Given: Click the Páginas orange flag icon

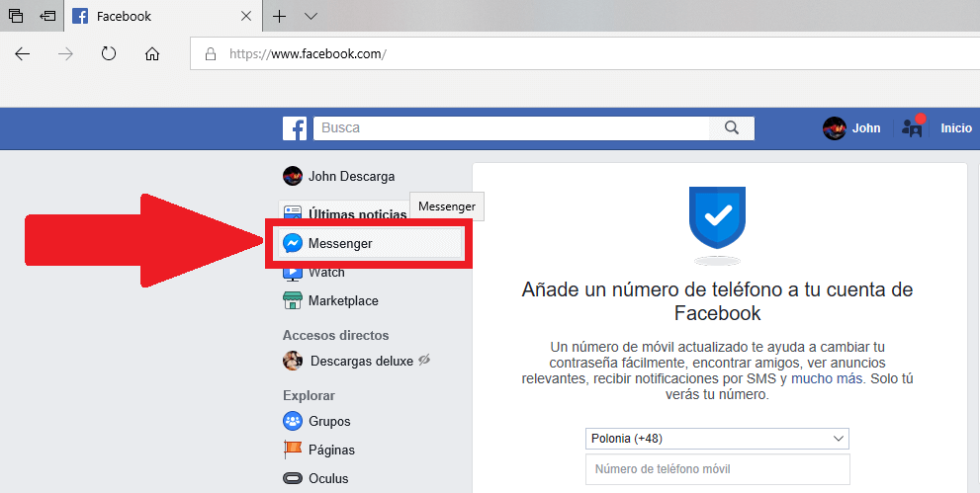Looking at the screenshot, I should 293,450.
